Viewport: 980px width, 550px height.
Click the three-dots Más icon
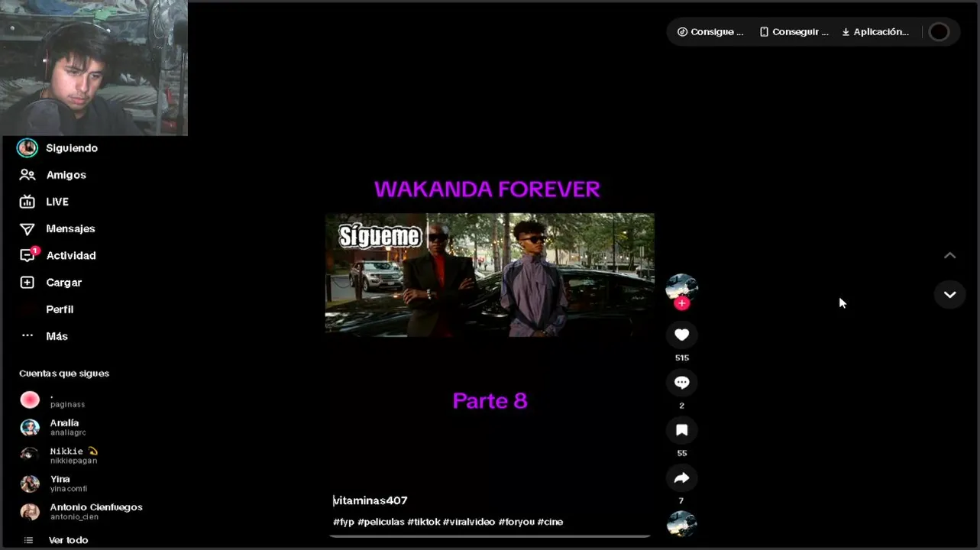point(27,335)
